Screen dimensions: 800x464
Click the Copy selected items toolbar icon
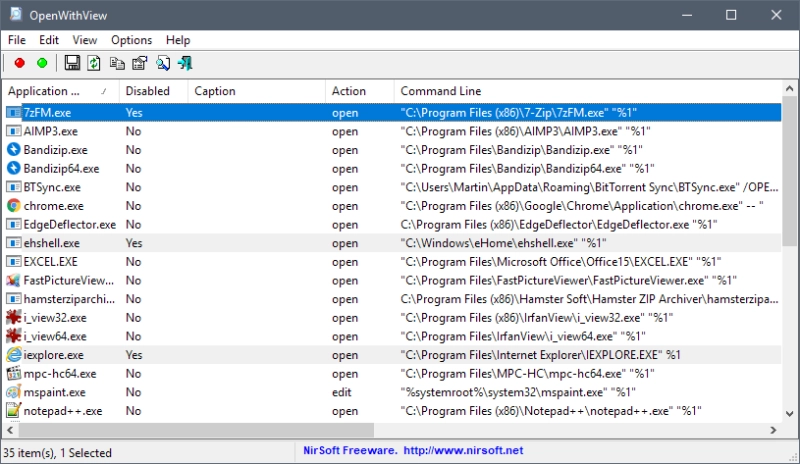click(117, 63)
